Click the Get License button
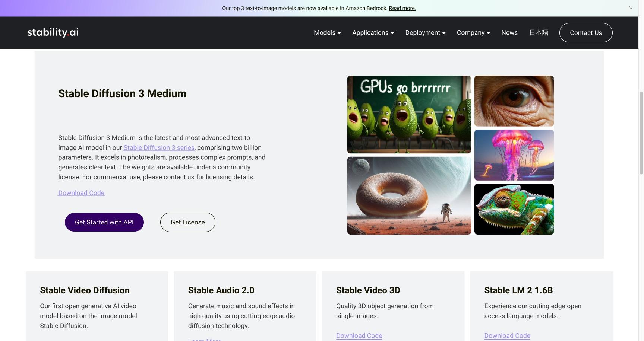The width and height of the screenshot is (644, 341). pos(188,222)
